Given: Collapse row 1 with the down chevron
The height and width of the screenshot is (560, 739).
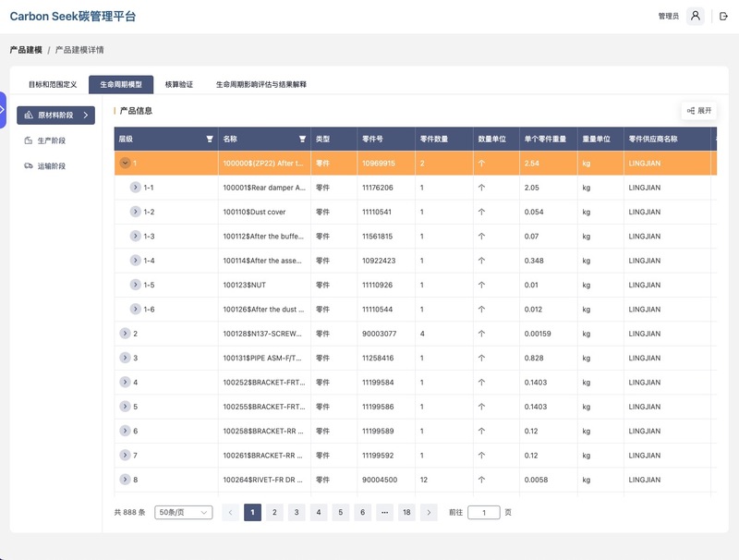Looking at the screenshot, I should [125, 163].
